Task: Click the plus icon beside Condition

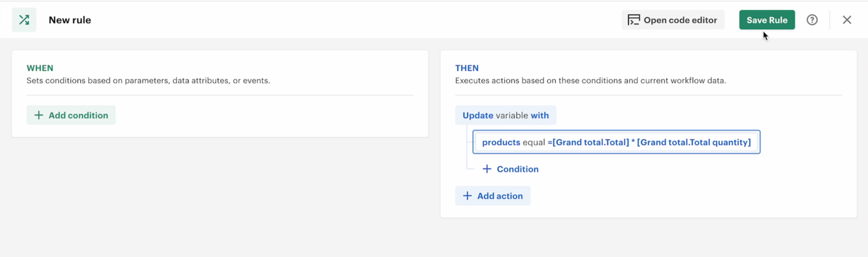Action: [487, 169]
